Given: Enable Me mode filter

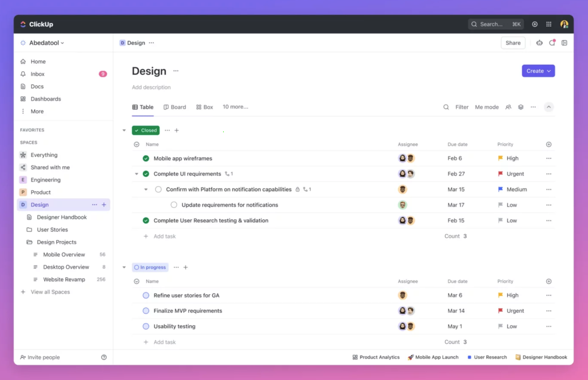Looking at the screenshot, I should [487, 107].
